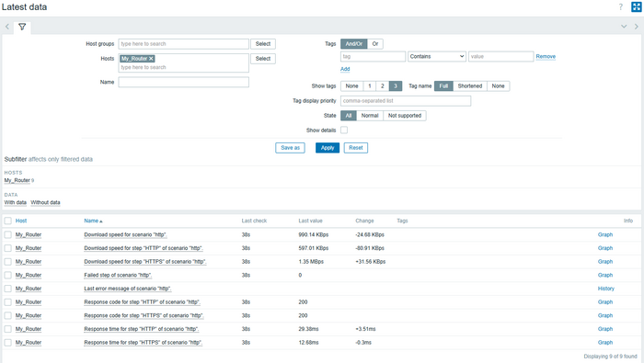The height and width of the screenshot is (363, 644).
Task: Set Tag name to None
Action: click(499, 86)
